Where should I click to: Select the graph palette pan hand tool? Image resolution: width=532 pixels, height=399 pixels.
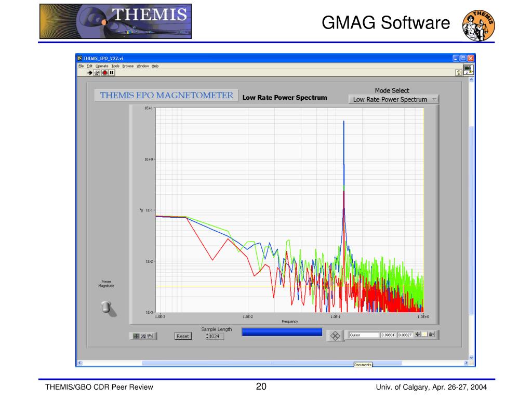coord(150,336)
